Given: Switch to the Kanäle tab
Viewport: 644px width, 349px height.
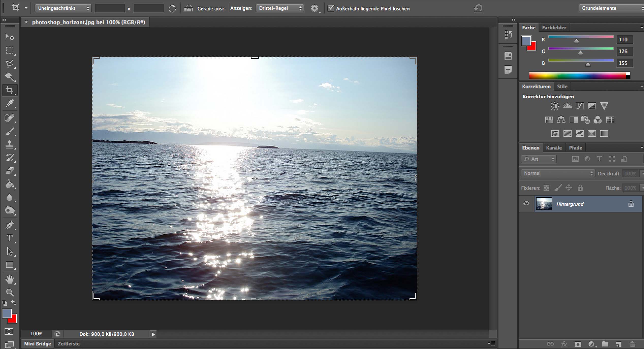Looking at the screenshot, I should pos(554,148).
